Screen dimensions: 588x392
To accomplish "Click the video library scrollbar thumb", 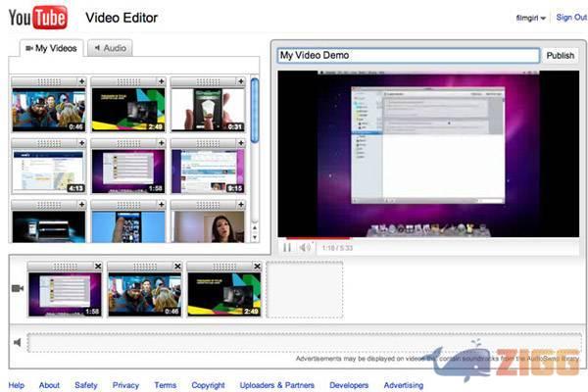I will pos(255,110).
